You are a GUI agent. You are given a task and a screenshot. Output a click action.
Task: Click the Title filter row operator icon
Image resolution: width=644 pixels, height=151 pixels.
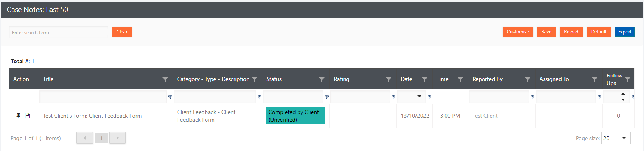[170, 97]
